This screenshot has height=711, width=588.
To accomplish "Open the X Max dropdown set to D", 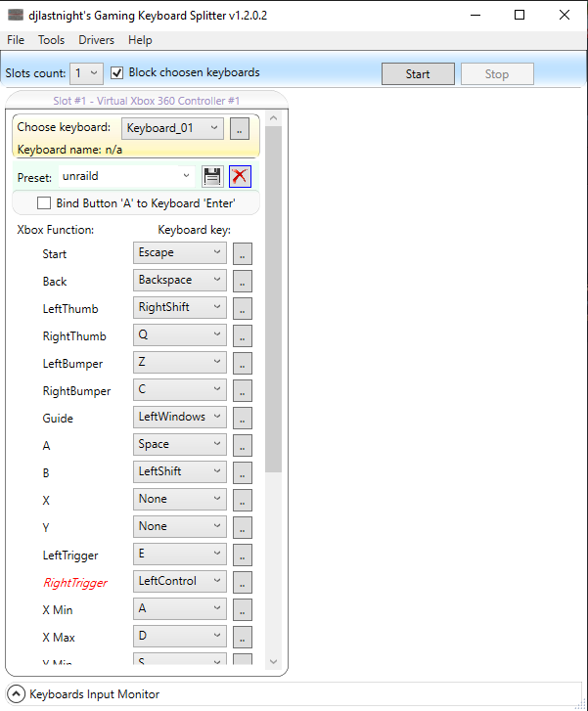I will [x=180, y=636].
